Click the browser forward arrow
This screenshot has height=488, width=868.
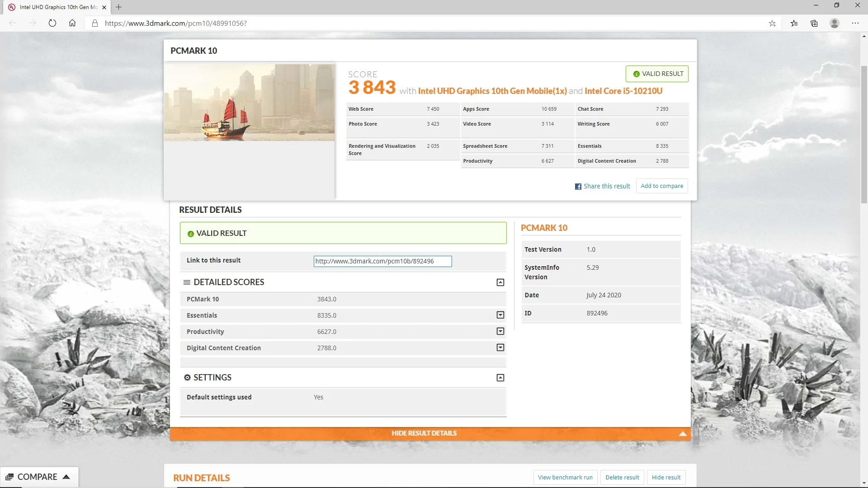pos(32,23)
